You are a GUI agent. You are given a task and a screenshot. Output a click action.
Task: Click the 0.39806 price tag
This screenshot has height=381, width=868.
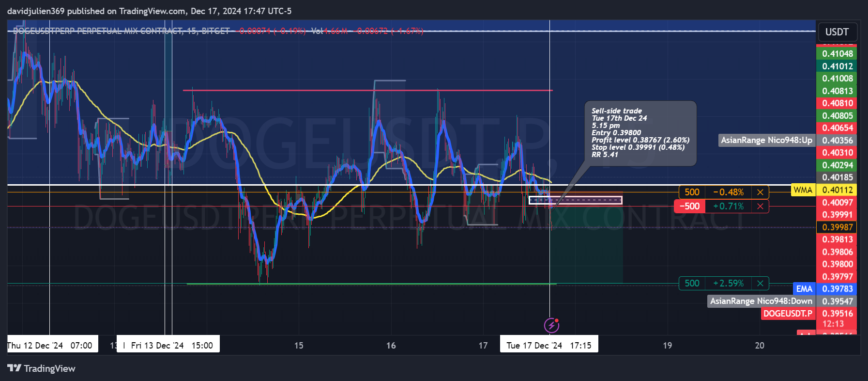coord(837,252)
